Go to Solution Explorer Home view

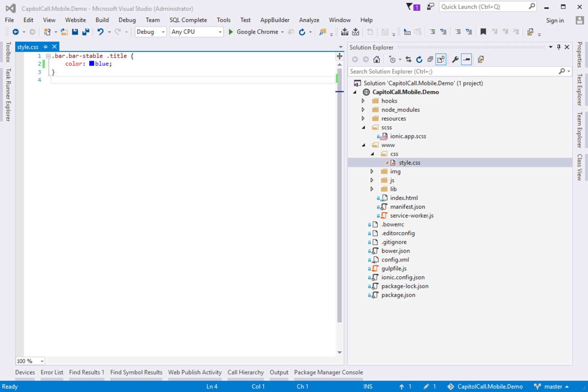coord(377,59)
